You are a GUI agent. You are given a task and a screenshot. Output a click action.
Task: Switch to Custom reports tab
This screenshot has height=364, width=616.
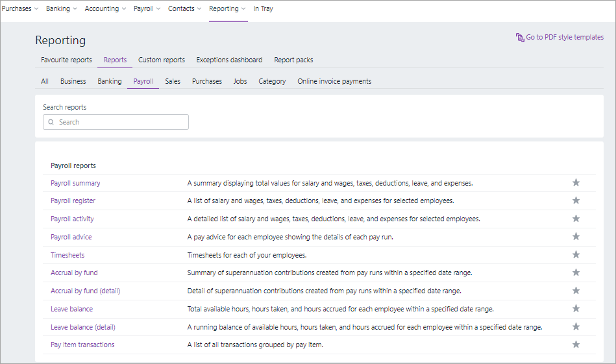coord(162,60)
